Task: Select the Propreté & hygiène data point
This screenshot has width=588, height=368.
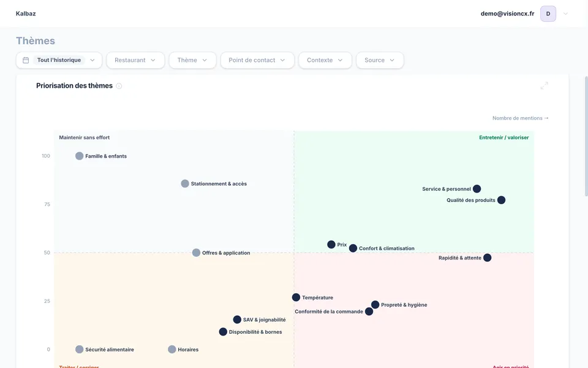Action: (375, 305)
